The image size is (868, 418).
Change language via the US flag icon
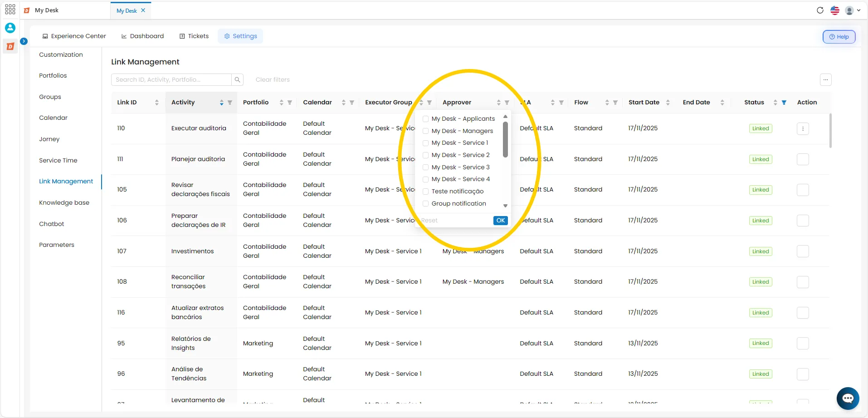[x=835, y=10]
